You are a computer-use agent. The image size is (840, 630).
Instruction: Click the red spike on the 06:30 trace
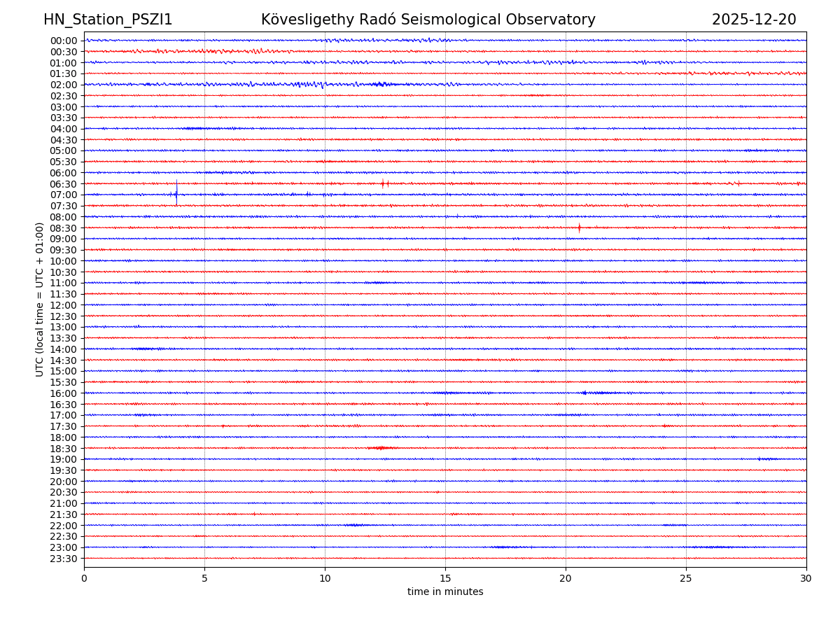[383, 183]
